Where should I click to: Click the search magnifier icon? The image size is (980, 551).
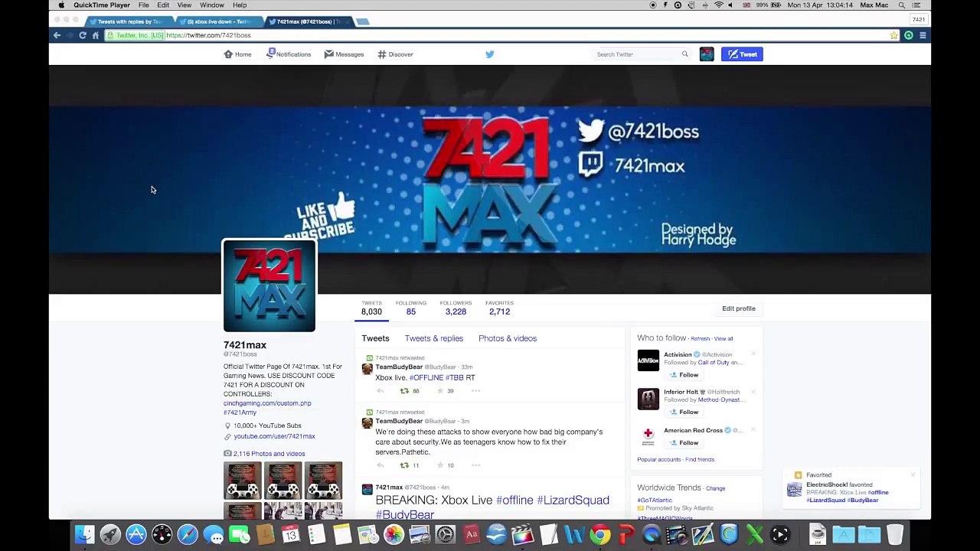pyautogui.click(x=684, y=54)
